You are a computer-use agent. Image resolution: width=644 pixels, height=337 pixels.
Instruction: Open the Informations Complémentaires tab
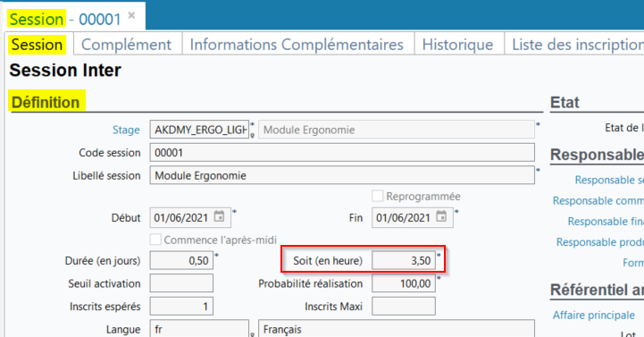[x=297, y=45]
